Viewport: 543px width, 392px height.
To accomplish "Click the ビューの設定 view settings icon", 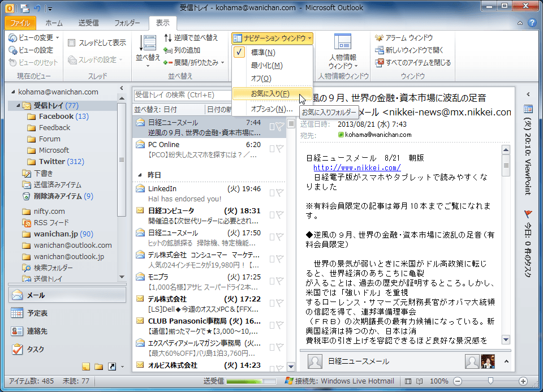I will click(x=13, y=50).
